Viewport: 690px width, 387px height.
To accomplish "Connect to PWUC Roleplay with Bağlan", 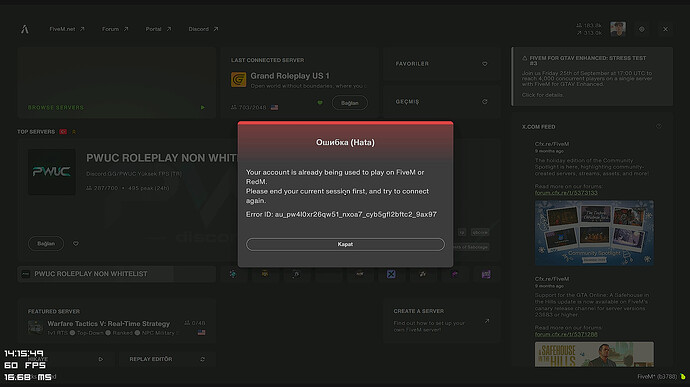I will [x=46, y=243].
